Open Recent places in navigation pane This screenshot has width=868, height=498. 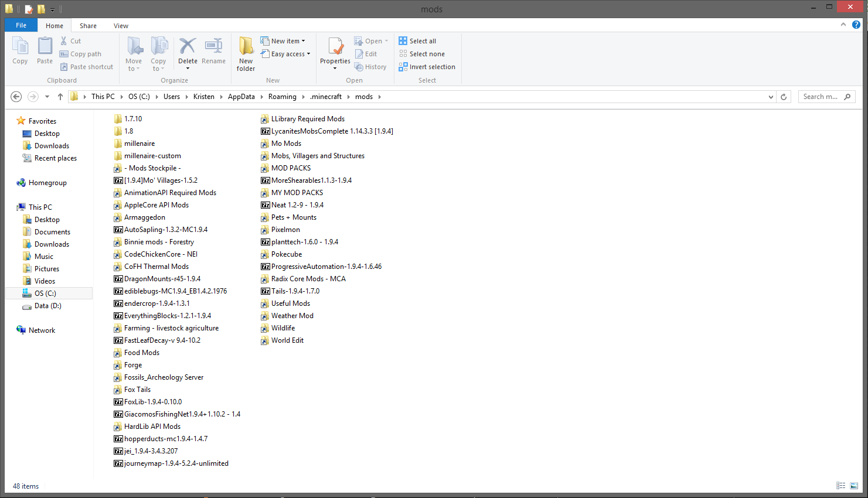click(49, 158)
